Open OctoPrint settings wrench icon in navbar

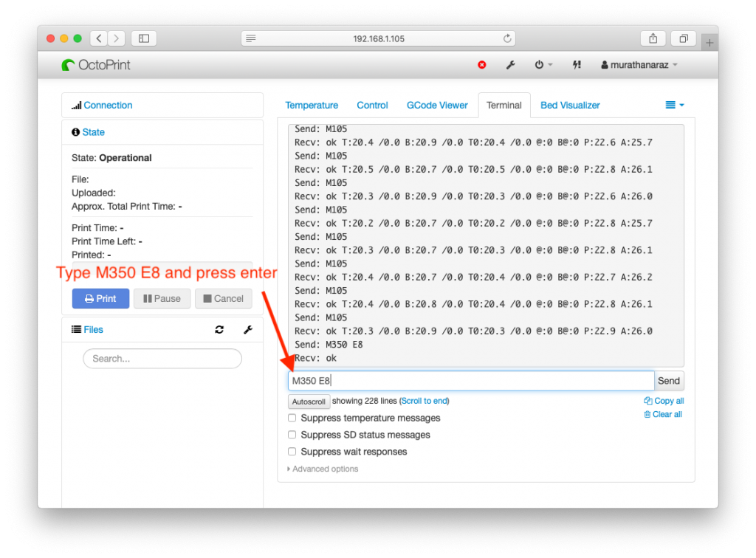pos(511,64)
